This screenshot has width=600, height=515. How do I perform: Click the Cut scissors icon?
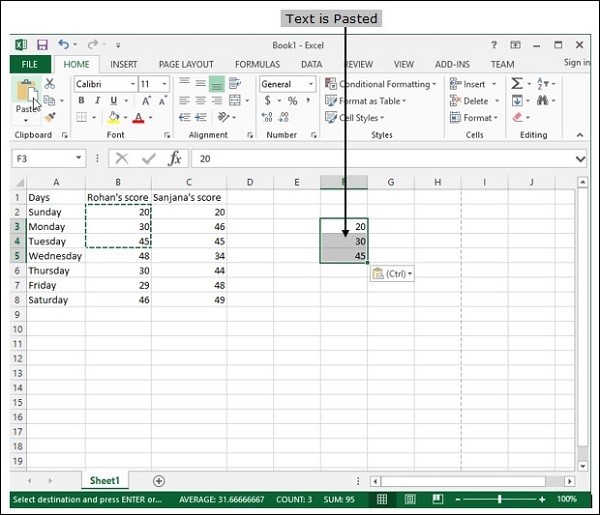tap(50, 84)
